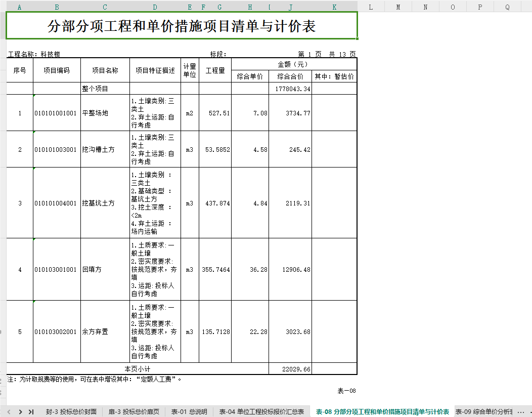This screenshot has width=532, height=417.
Task: Select the page subtotal 22029.66 cell
Action: click(290, 369)
